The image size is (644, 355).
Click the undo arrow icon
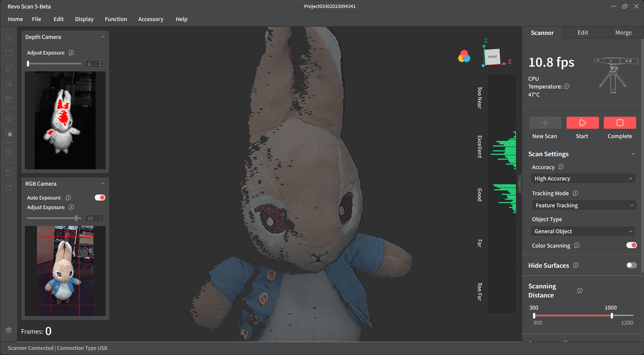[9, 172]
